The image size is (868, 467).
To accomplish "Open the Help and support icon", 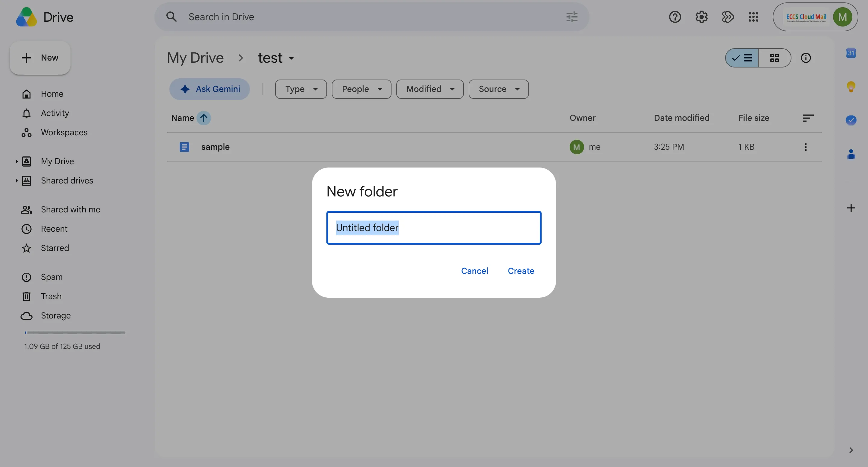I will coord(675,17).
